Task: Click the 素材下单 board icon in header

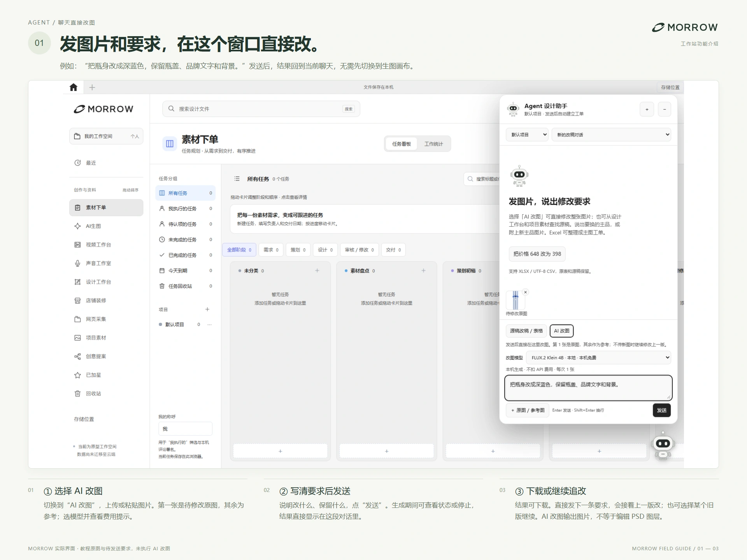Action: (x=170, y=144)
